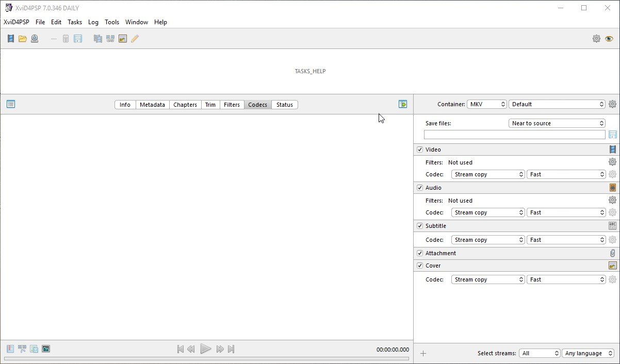
Task: Skip to the last frame
Action: [x=231, y=349]
